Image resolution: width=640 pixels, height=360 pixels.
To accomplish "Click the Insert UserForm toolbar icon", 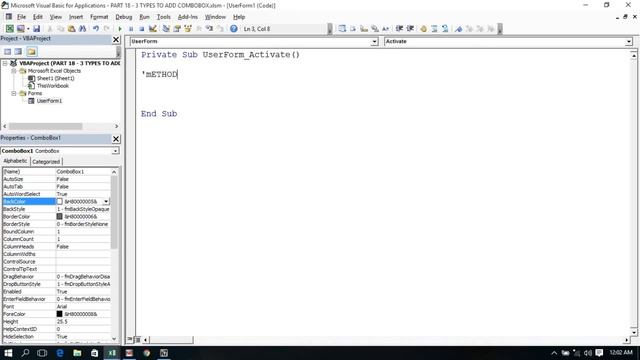I will [x=20, y=29].
